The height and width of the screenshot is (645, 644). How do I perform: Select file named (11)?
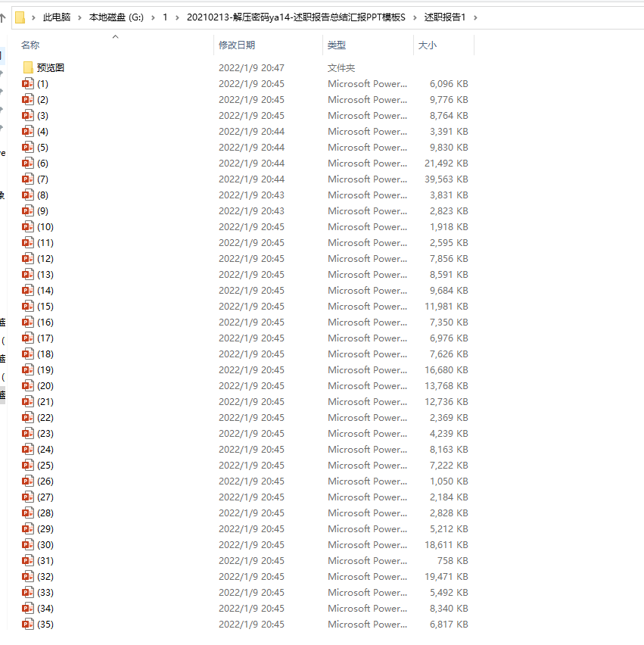click(x=45, y=243)
